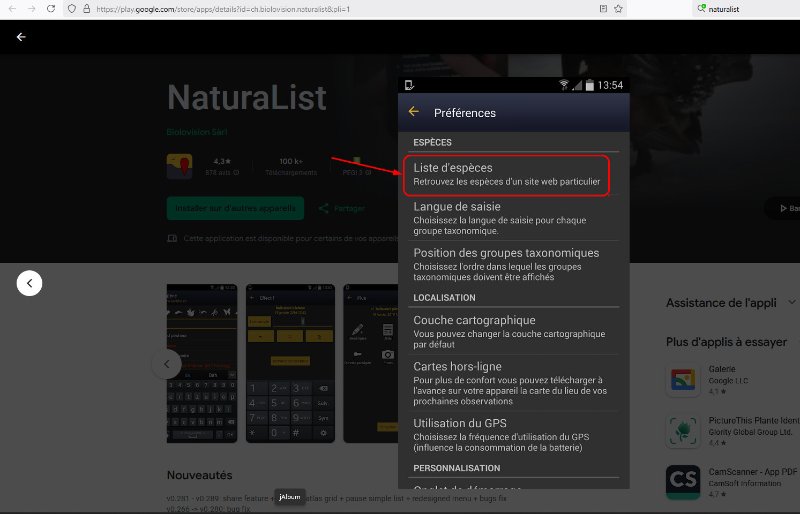The width and height of the screenshot is (800, 514).
Task: Click the ESPÈCES section header
Action: (x=432, y=142)
